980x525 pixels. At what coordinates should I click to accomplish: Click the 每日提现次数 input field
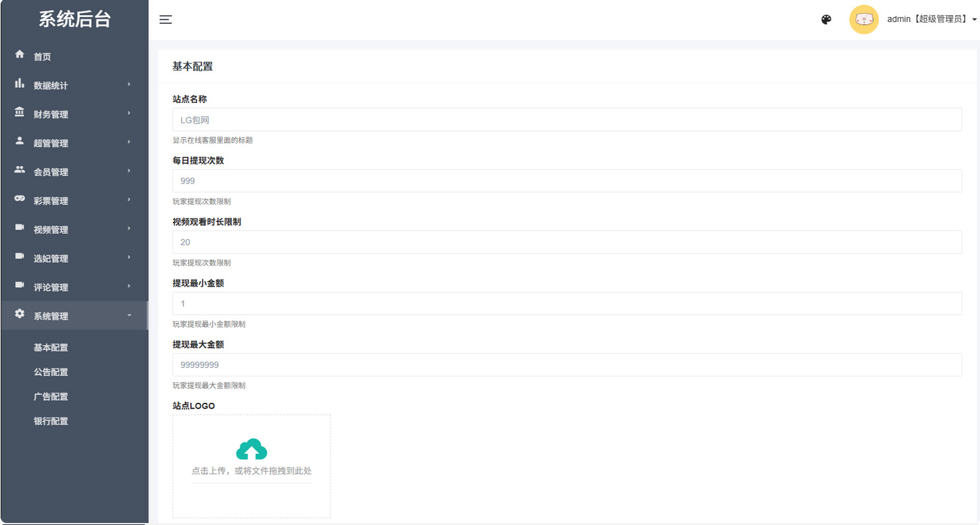(x=566, y=181)
